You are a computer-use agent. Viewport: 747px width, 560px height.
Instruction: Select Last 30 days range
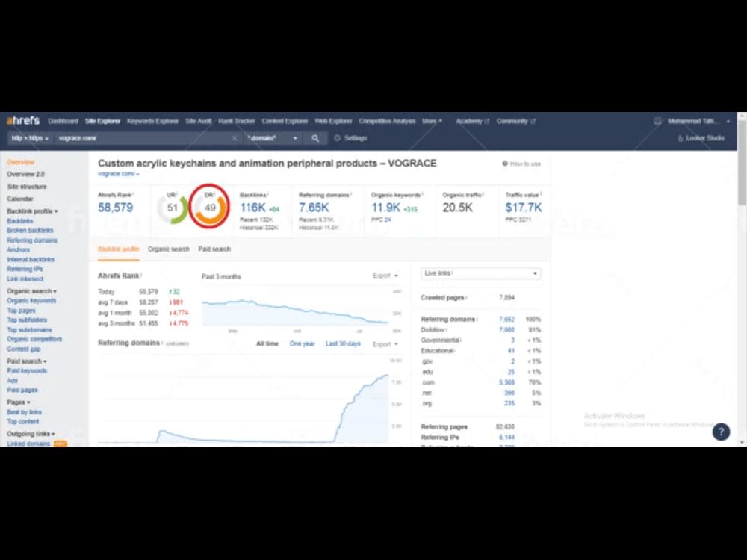coord(343,343)
